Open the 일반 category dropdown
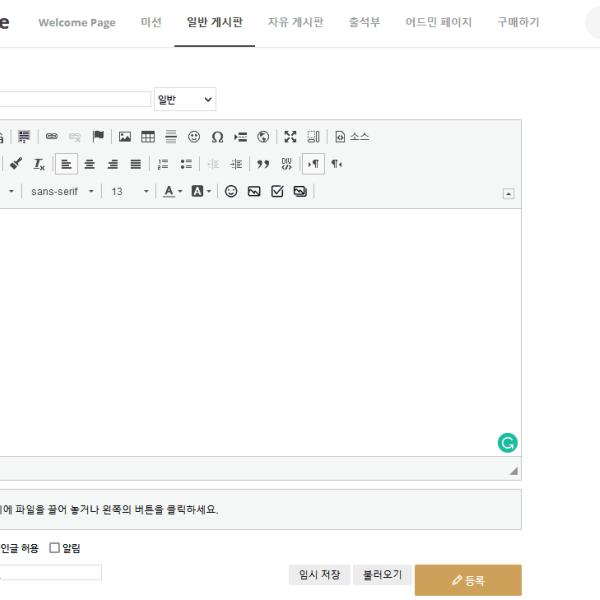Screen dimensions: 600x600 click(x=185, y=99)
